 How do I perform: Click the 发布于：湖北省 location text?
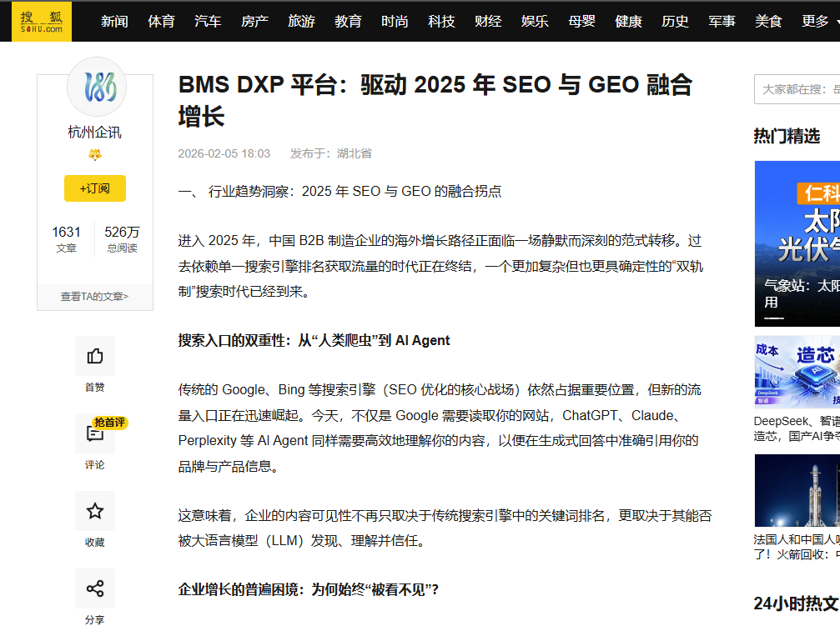click(x=331, y=153)
